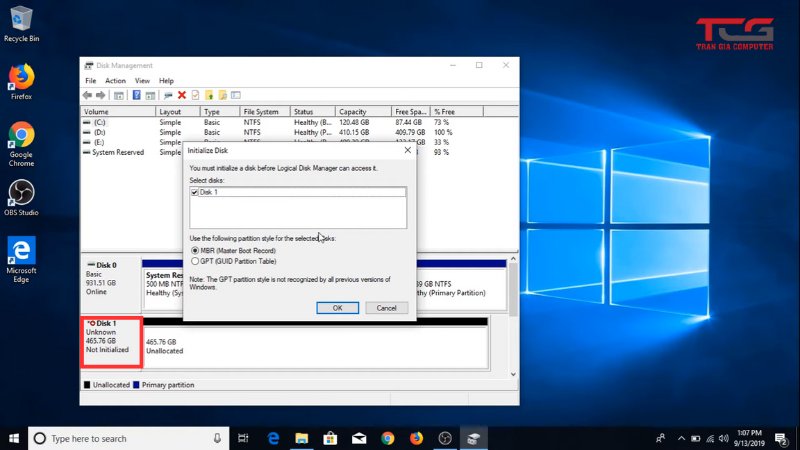Click the Back arrow in the toolbar

tap(88, 95)
